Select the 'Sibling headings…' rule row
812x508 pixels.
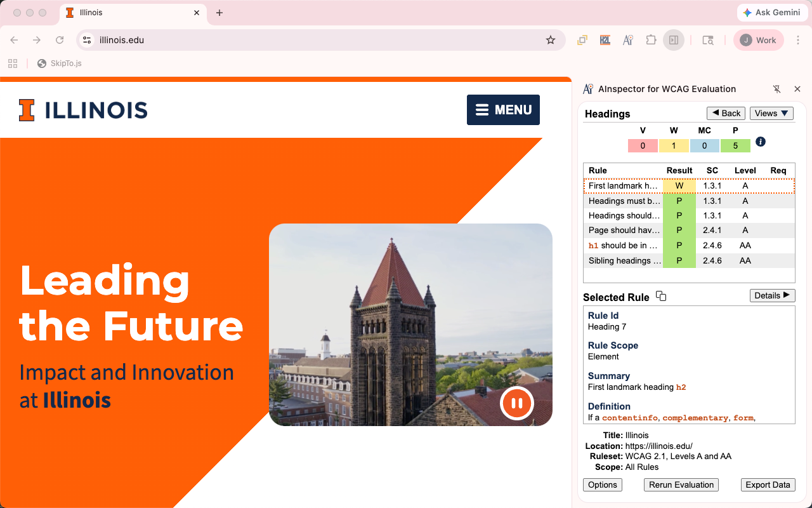[x=689, y=260]
